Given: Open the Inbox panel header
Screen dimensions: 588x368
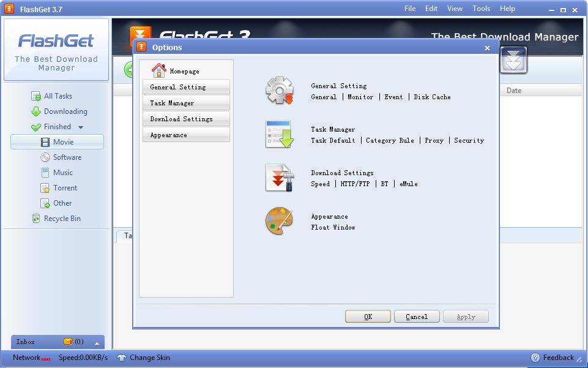Looking at the screenshot, I should pos(58,342).
